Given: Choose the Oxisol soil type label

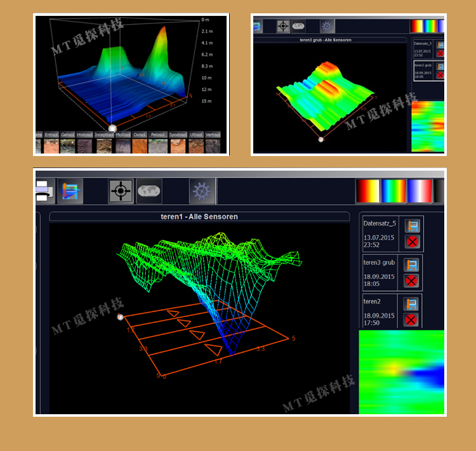Looking at the screenshot, I should click(x=140, y=134).
